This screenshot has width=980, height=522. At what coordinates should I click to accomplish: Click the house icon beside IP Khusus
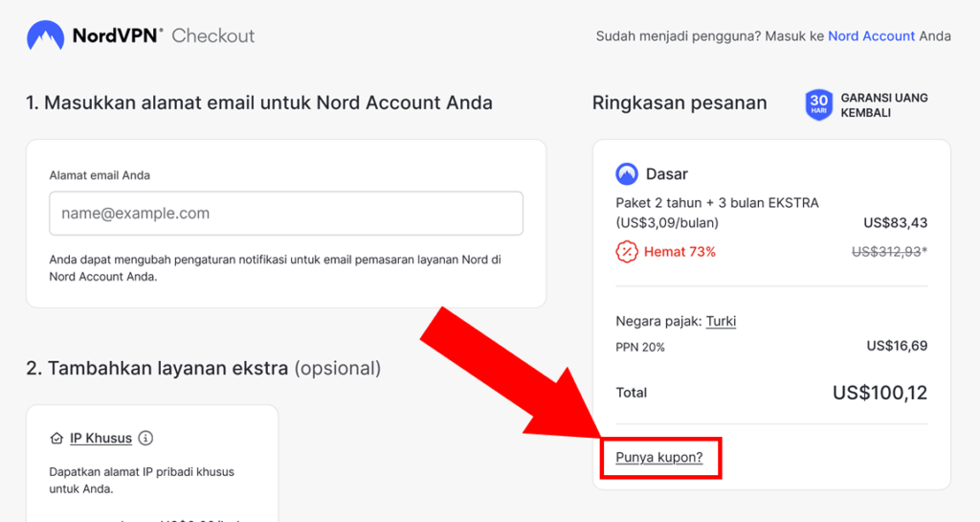56,438
